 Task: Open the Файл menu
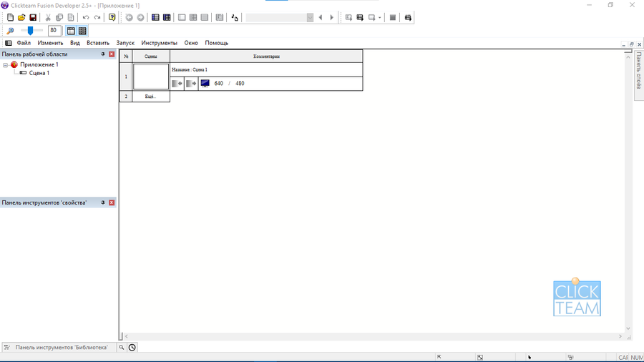(x=24, y=43)
